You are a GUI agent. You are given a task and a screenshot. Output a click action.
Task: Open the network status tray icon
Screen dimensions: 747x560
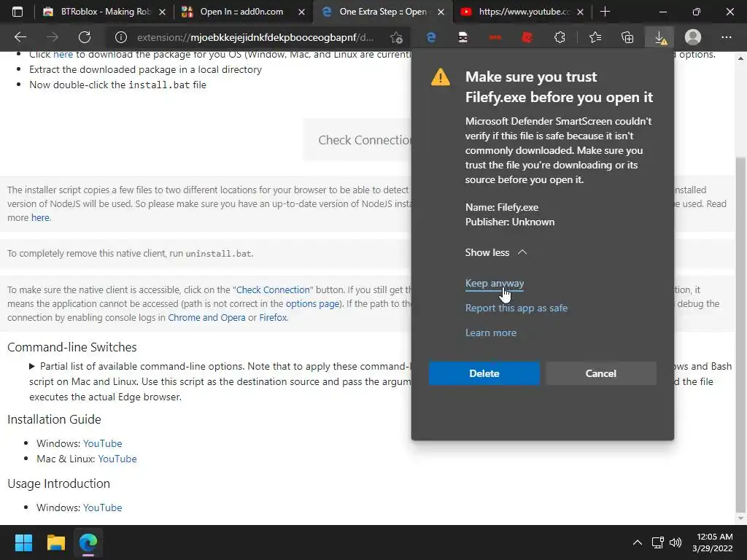coord(658,542)
